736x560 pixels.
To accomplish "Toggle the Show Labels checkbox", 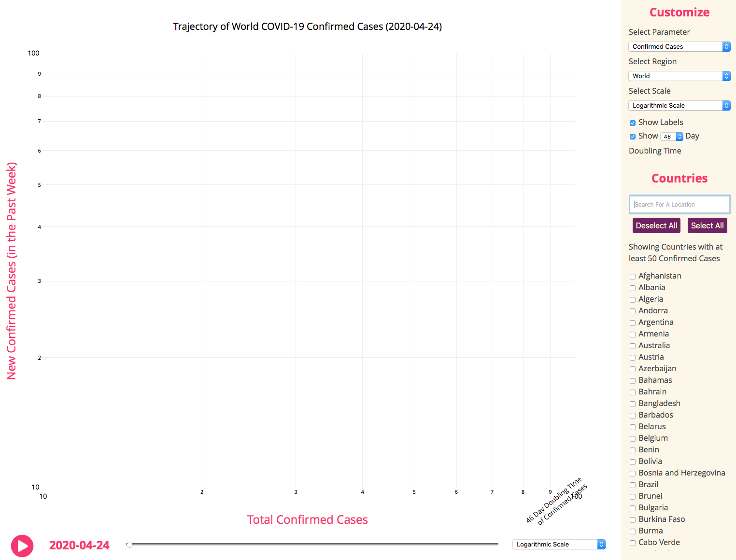I will [633, 123].
